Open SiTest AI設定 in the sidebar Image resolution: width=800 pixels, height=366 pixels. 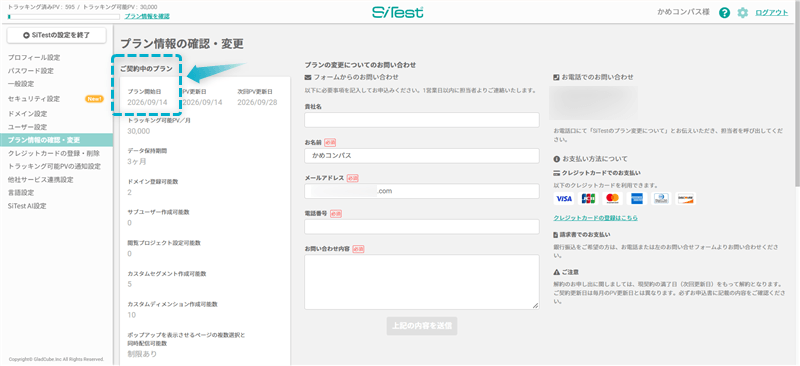tap(27, 206)
